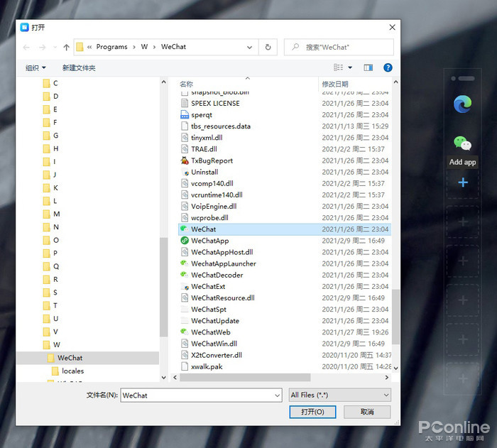497x448 pixels.
Task: Click the forward navigation arrow
Action: pyautogui.click(x=42, y=48)
